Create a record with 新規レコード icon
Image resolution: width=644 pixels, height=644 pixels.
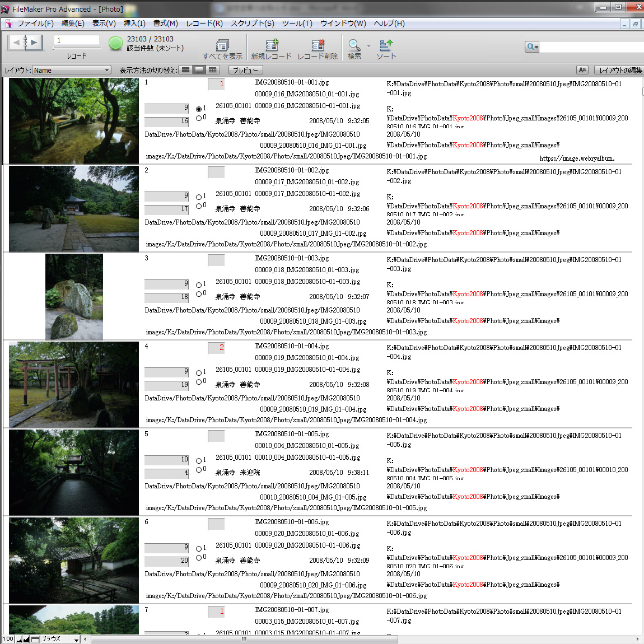point(272,45)
